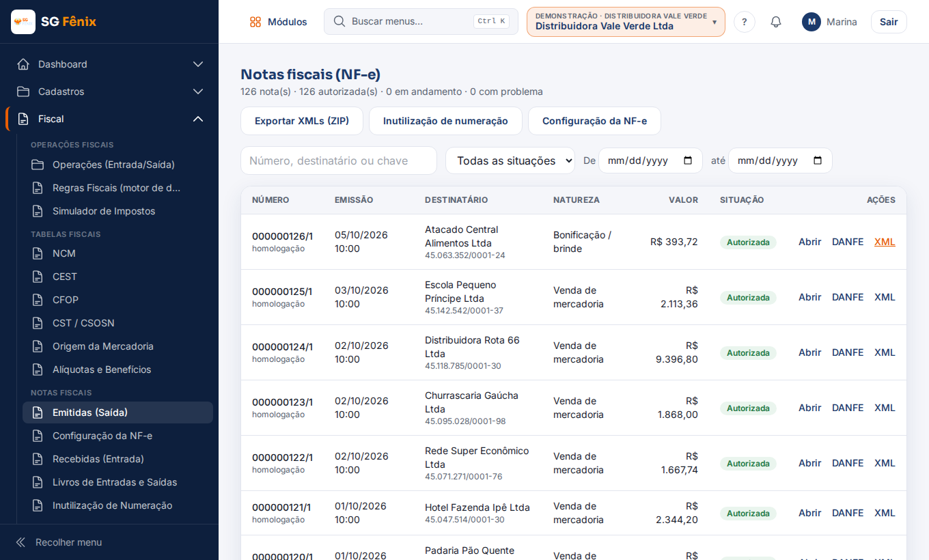The image size is (929, 560).
Task: Open DANFE for note 000000125/1
Action: click(848, 297)
